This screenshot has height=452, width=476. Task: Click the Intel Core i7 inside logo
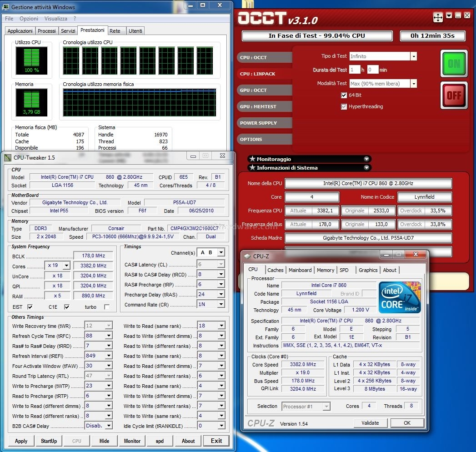(400, 297)
